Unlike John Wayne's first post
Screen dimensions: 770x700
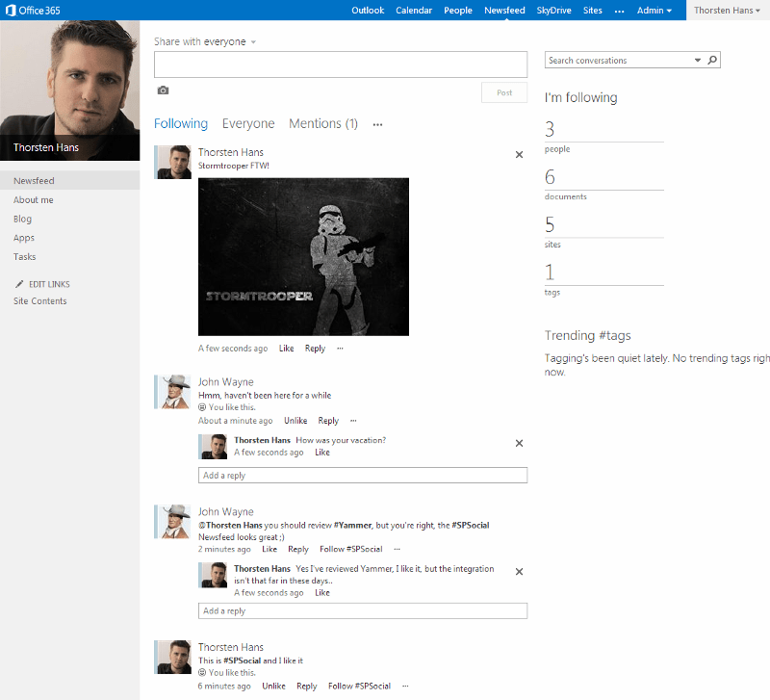coord(295,421)
